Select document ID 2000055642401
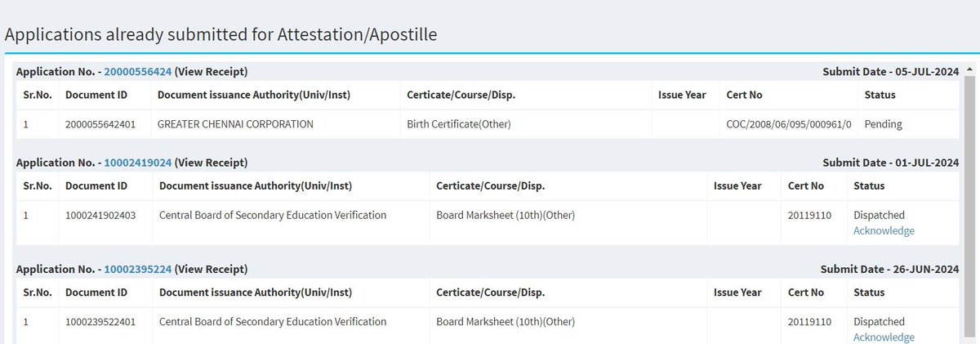 (100, 124)
